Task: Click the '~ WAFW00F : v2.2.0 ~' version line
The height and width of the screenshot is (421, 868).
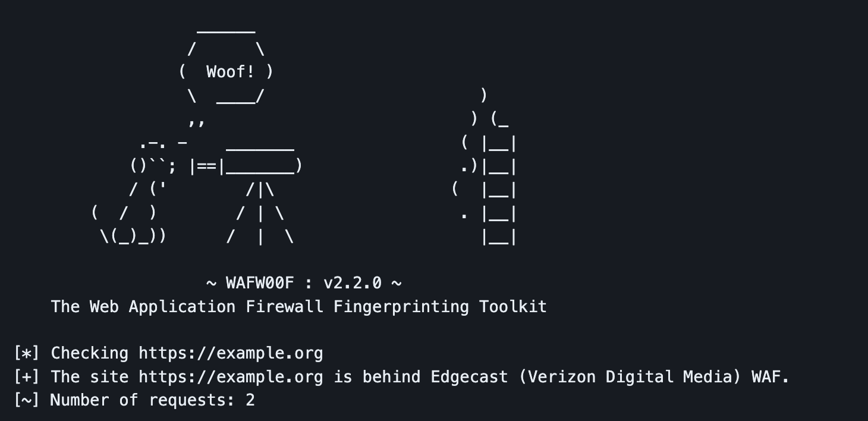Action: point(304,283)
